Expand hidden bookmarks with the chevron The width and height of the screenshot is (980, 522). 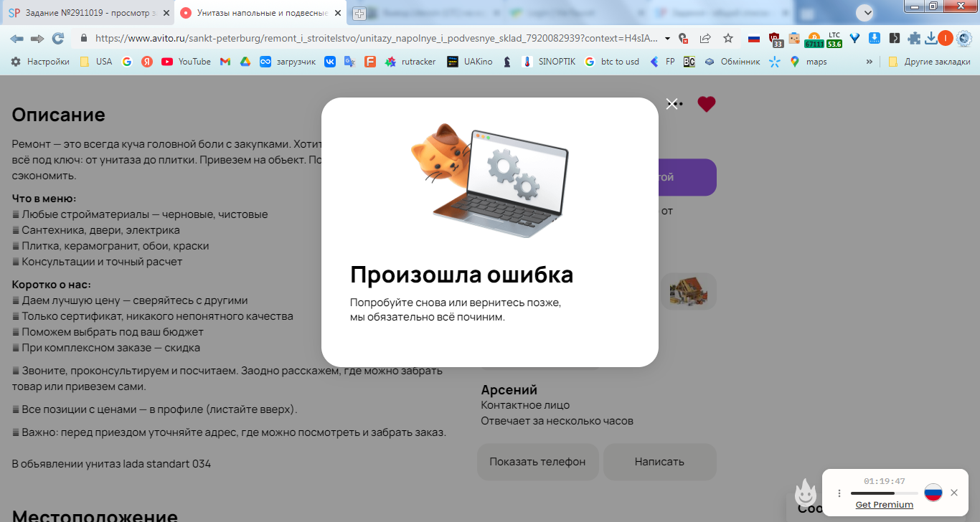pos(870,62)
